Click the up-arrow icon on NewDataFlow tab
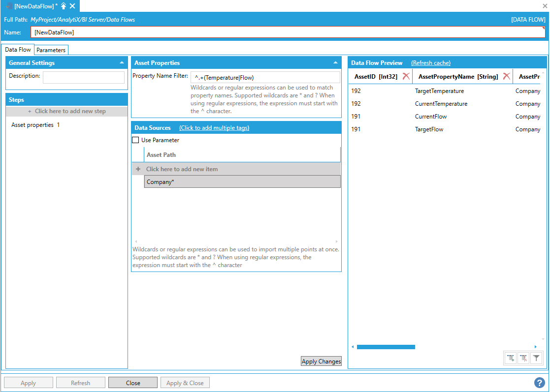This screenshot has height=392, width=550. (x=64, y=6)
